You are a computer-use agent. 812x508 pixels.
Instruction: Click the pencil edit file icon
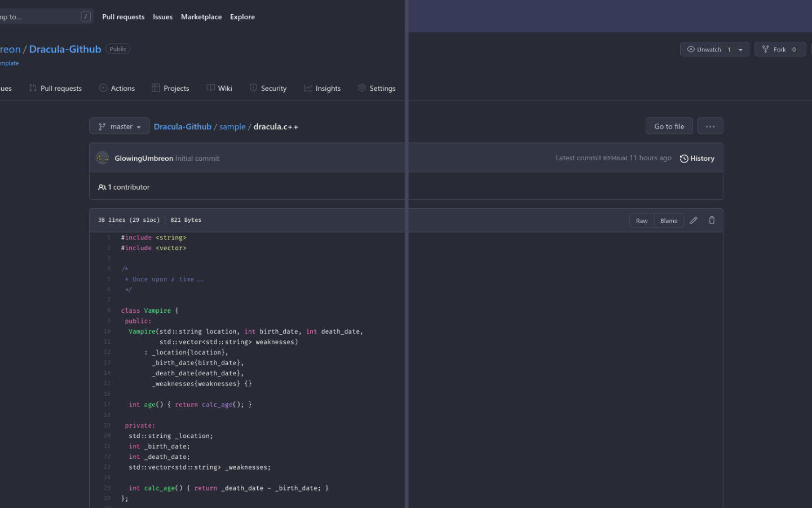tap(694, 220)
